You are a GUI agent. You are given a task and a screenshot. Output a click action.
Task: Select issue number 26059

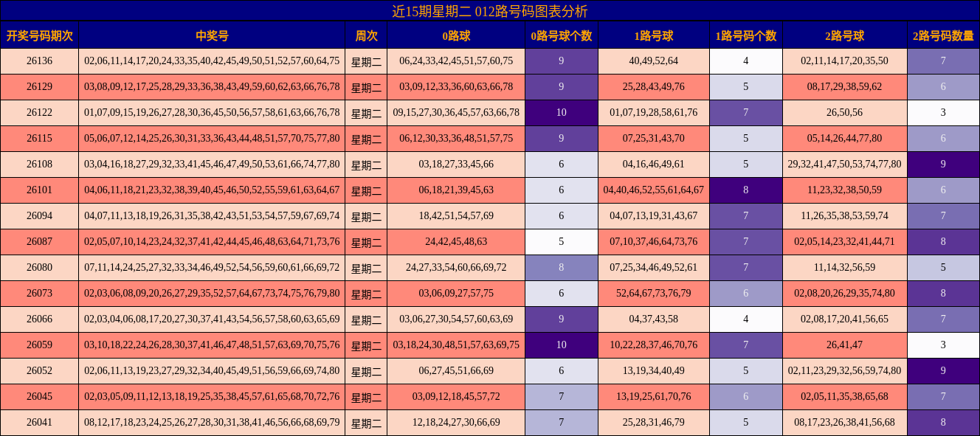click(x=39, y=345)
